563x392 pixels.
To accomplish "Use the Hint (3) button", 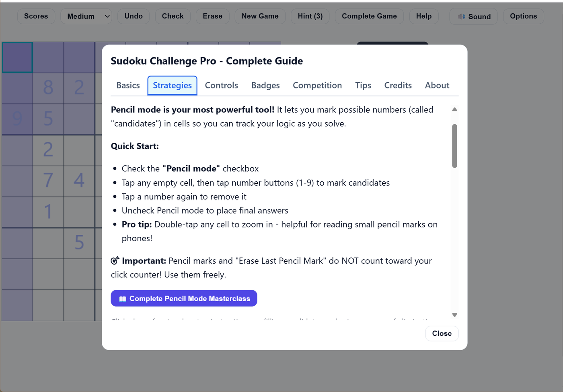I will click(x=310, y=16).
